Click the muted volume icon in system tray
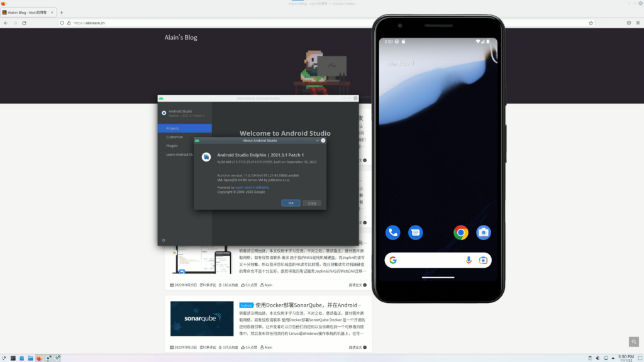This screenshot has height=362, width=644. click(x=598, y=358)
